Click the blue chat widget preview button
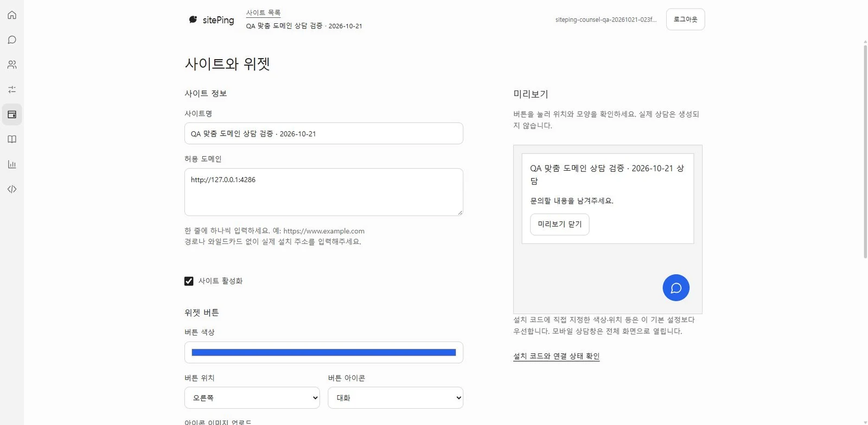Screen dimensions: 868x425 click(x=676, y=288)
